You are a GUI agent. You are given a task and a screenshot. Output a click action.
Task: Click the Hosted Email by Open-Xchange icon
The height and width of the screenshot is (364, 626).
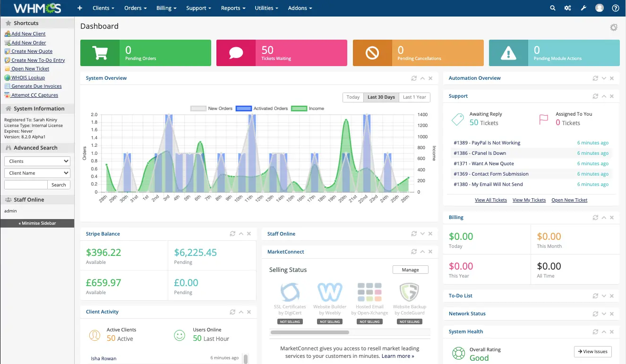[x=369, y=293]
